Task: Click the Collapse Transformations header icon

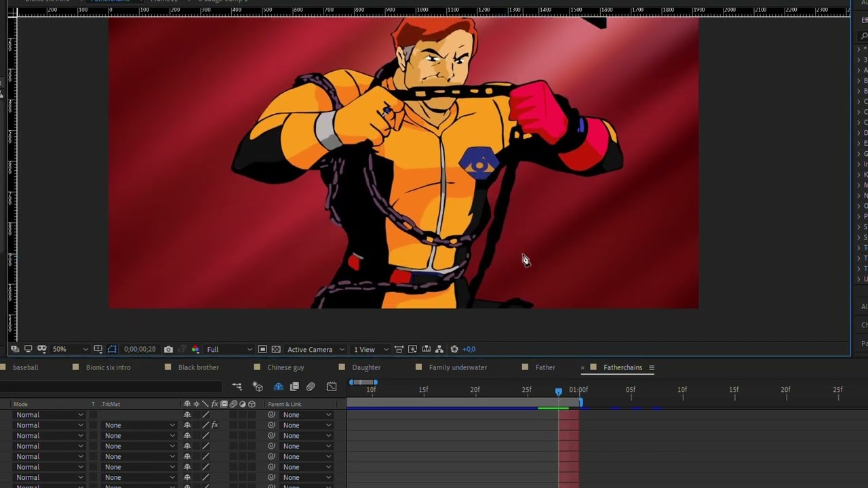Action: (x=197, y=404)
